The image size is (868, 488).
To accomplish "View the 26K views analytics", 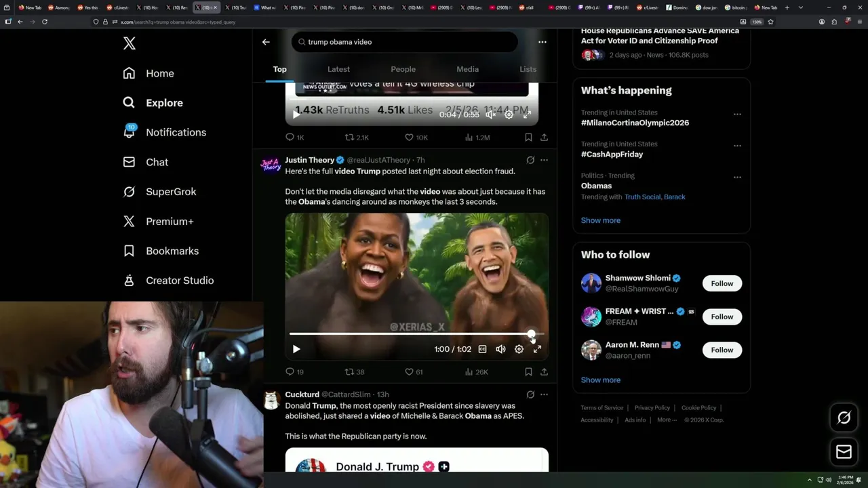I will click(476, 371).
